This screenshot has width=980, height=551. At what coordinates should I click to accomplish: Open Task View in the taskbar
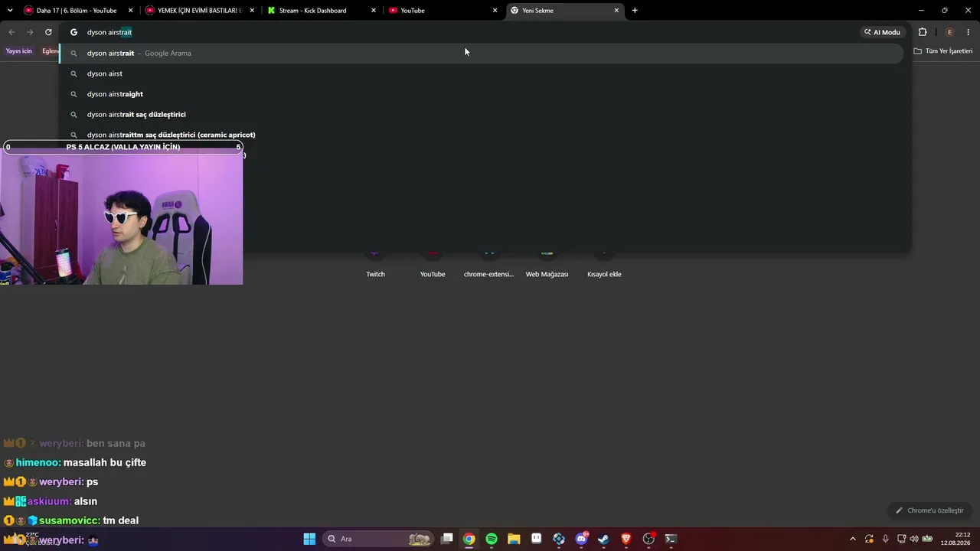coord(447,539)
